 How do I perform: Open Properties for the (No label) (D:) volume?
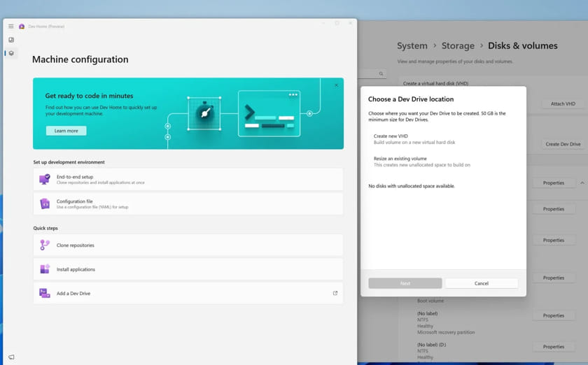click(554, 347)
